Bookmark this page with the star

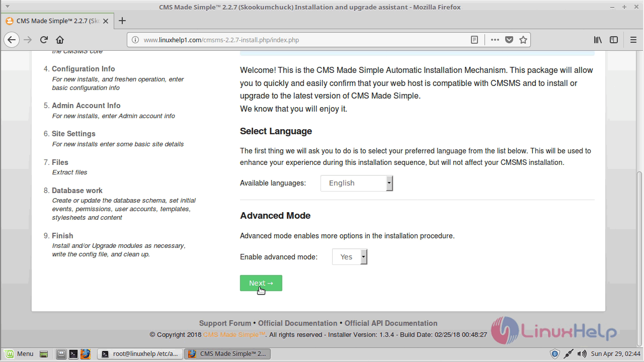coord(523,40)
